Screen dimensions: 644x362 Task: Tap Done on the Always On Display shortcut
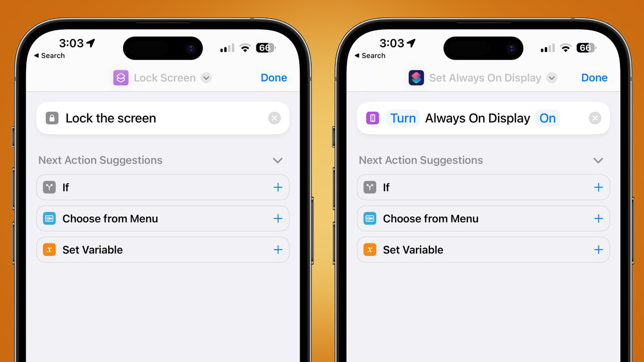(x=594, y=77)
